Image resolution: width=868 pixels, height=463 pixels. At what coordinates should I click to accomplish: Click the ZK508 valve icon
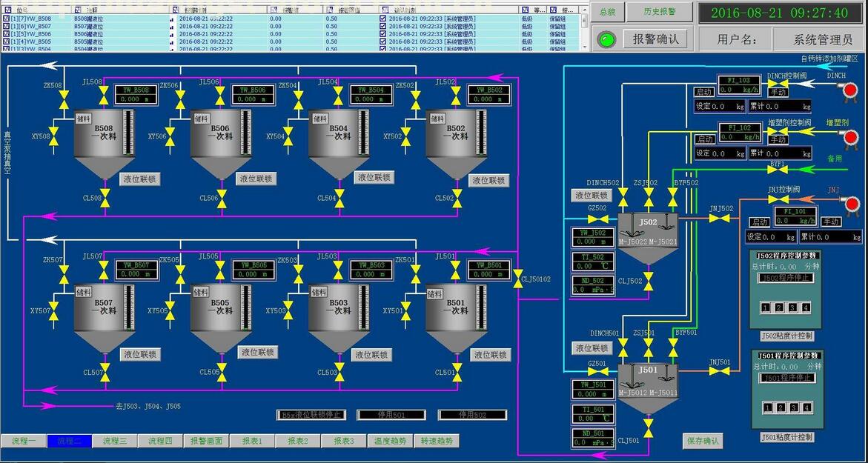[x=62, y=99]
